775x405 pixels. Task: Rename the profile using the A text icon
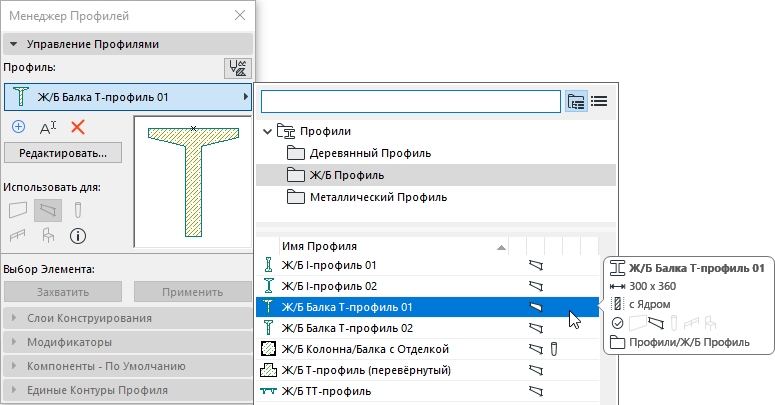coord(48,128)
